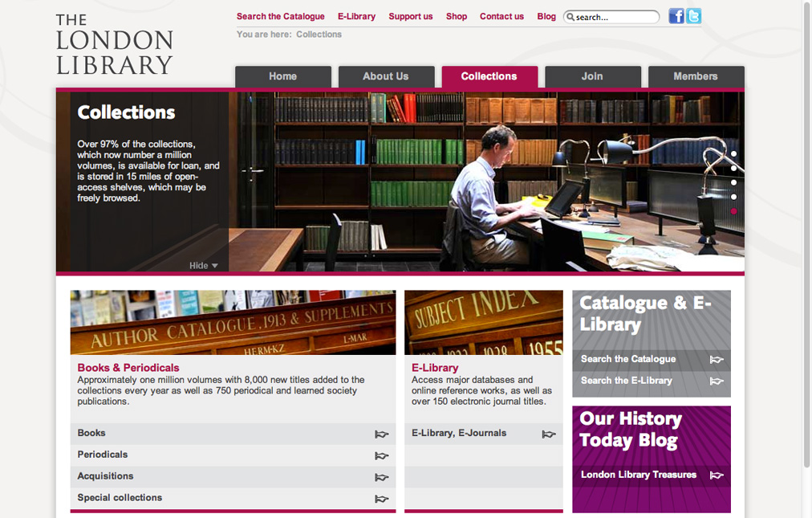
Task: Click the arrow icon beside Search the E-Library
Action: click(x=717, y=381)
